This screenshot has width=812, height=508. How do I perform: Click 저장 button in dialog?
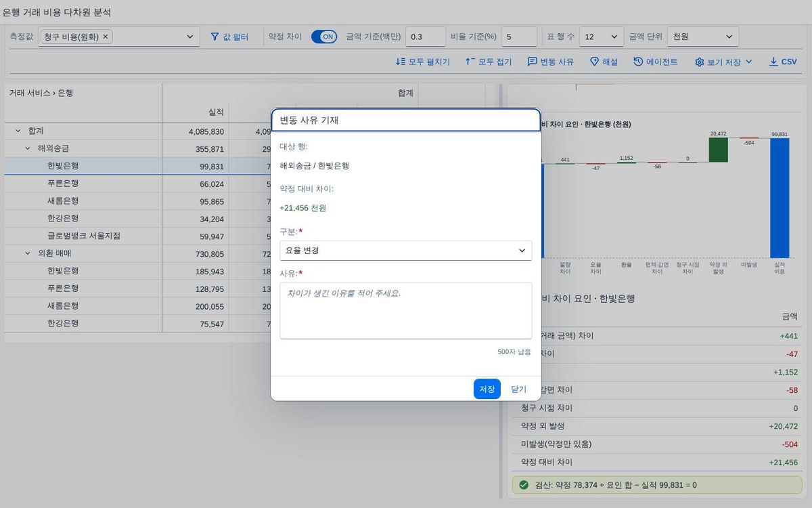pos(487,389)
